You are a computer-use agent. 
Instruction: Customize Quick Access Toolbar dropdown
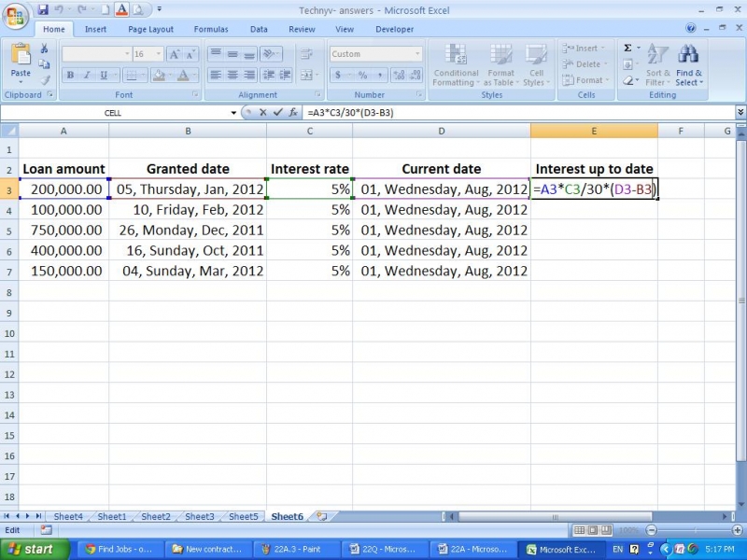click(x=159, y=9)
